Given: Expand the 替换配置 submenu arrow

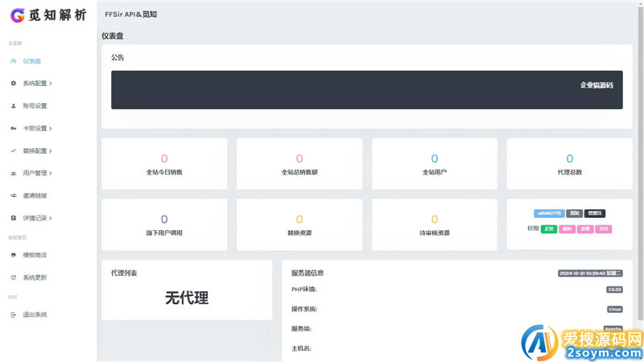Looking at the screenshot, I should (x=51, y=151).
